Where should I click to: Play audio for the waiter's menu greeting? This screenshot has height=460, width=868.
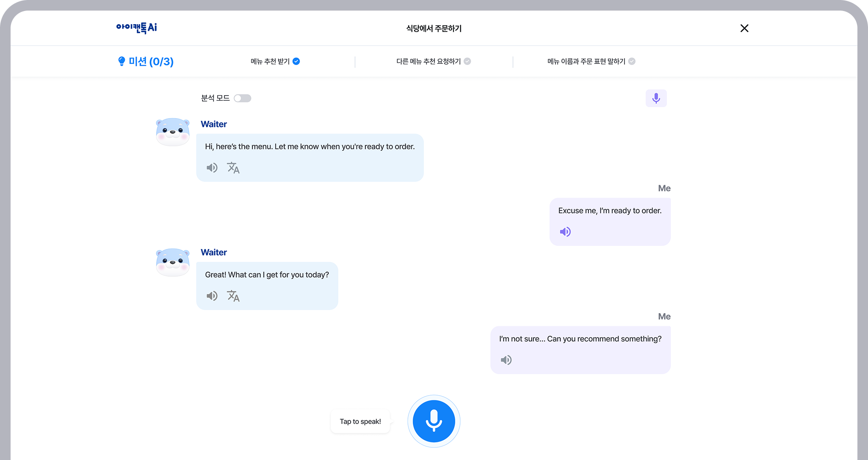[x=212, y=168]
